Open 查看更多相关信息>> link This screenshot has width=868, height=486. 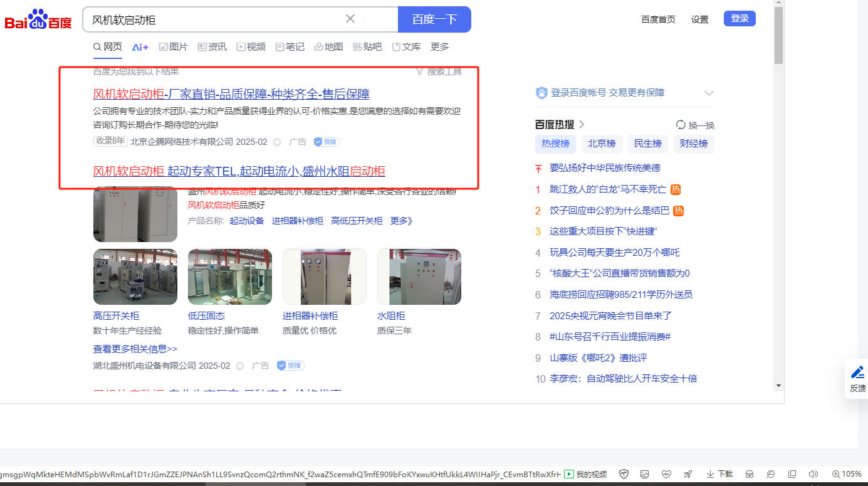point(135,349)
